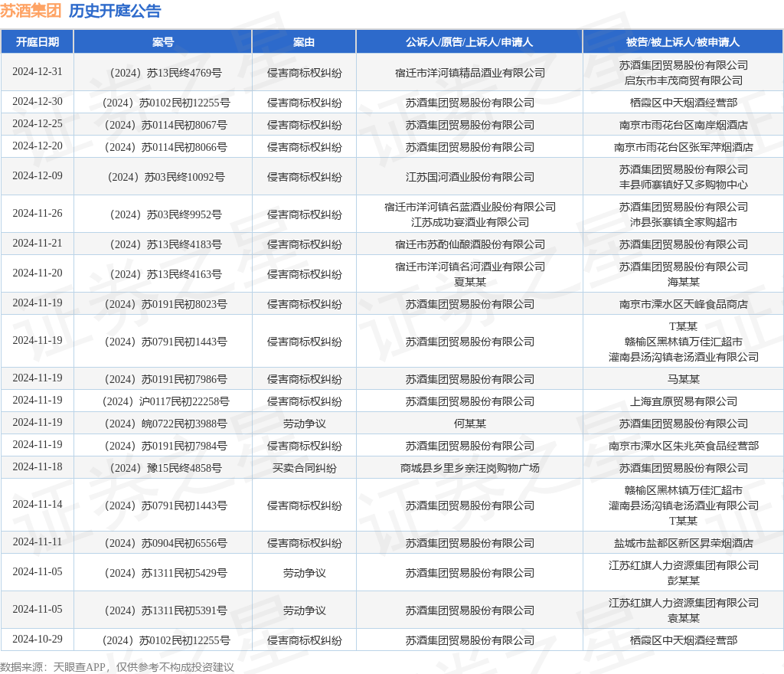
Task: Click the defendant name 马某某
Action: (683, 379)
